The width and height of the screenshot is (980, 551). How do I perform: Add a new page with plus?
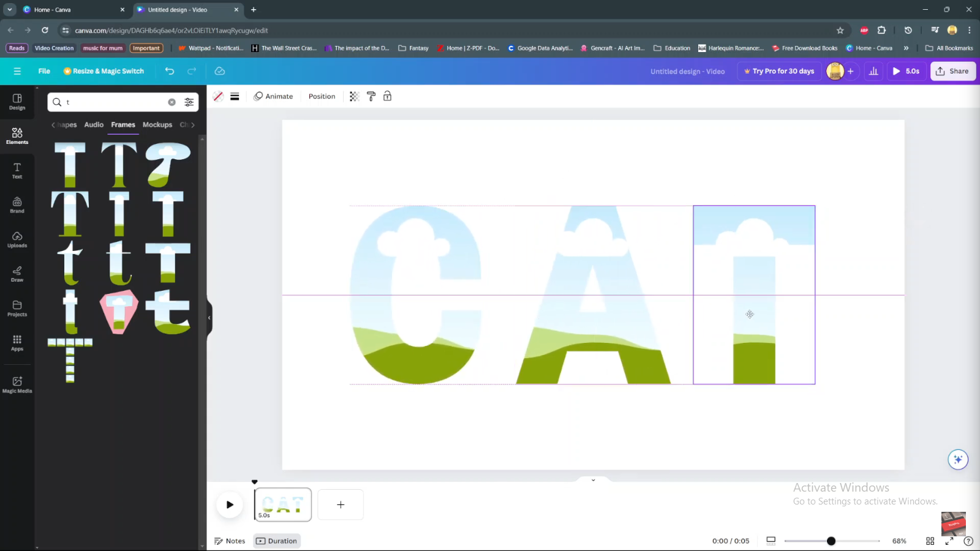click(x=341, y=504)
